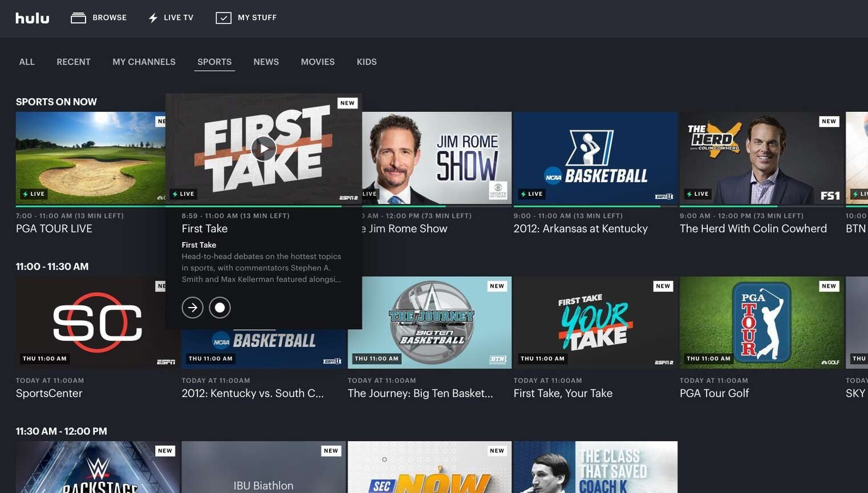Click the LIVE badge on NCAA Basketball
The height and width of the screenshot is (493, 868).
pos(532,194)
